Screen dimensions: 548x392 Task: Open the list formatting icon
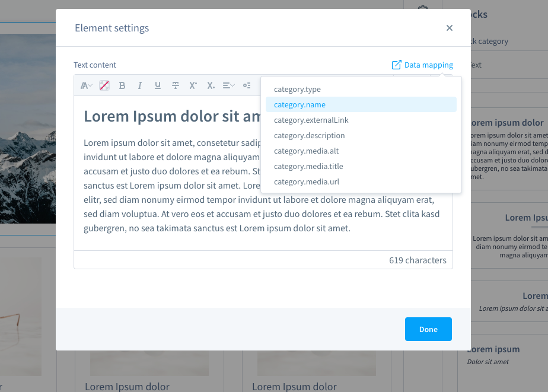click(x=247, y=85)
